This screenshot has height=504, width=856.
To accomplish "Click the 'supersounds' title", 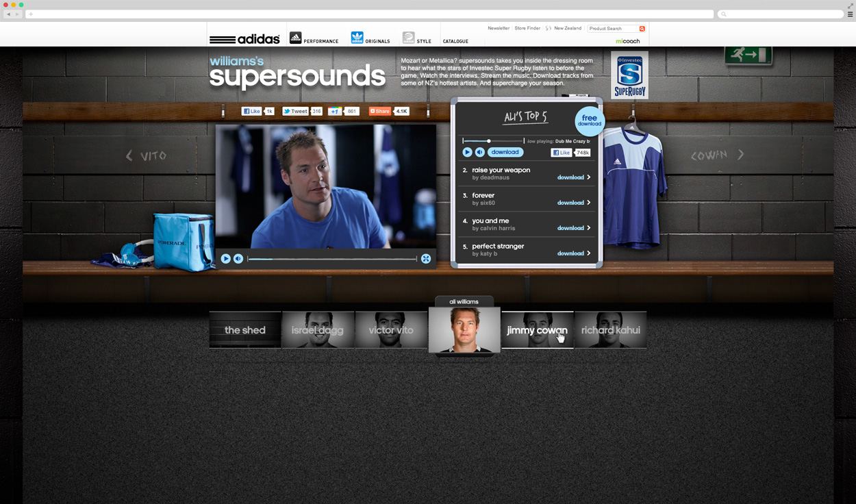I will [x=297, y=77].
